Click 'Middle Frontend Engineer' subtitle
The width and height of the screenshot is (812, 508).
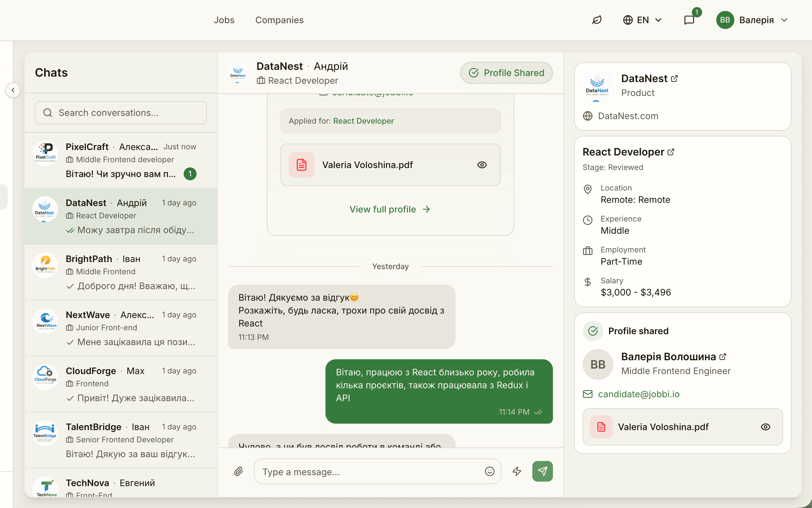[675, 371]
